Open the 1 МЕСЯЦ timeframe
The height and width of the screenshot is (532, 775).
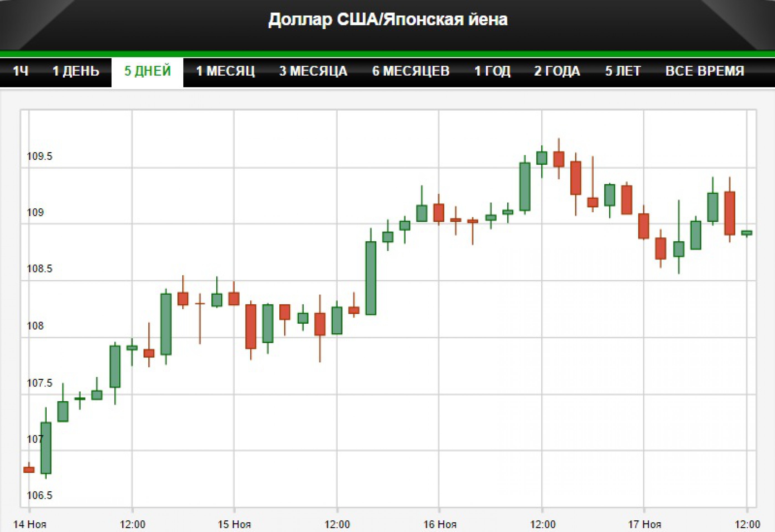[225, 71]
